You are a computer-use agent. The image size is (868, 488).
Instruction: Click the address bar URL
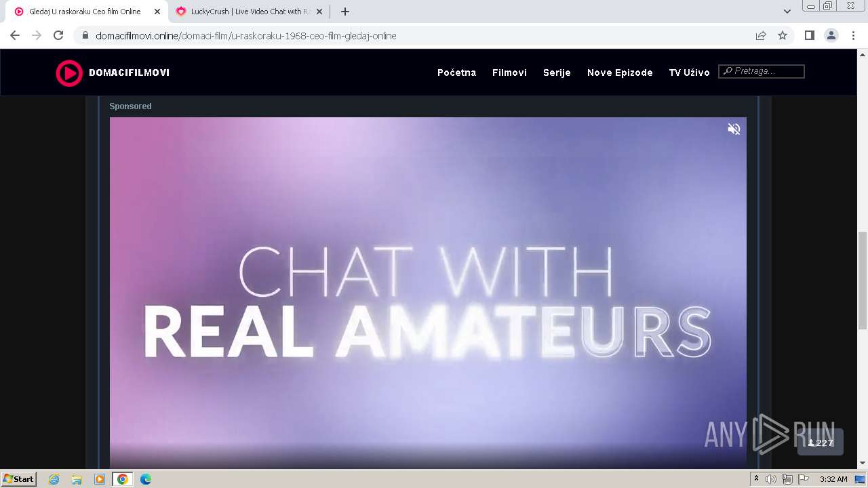pos(246,36)
